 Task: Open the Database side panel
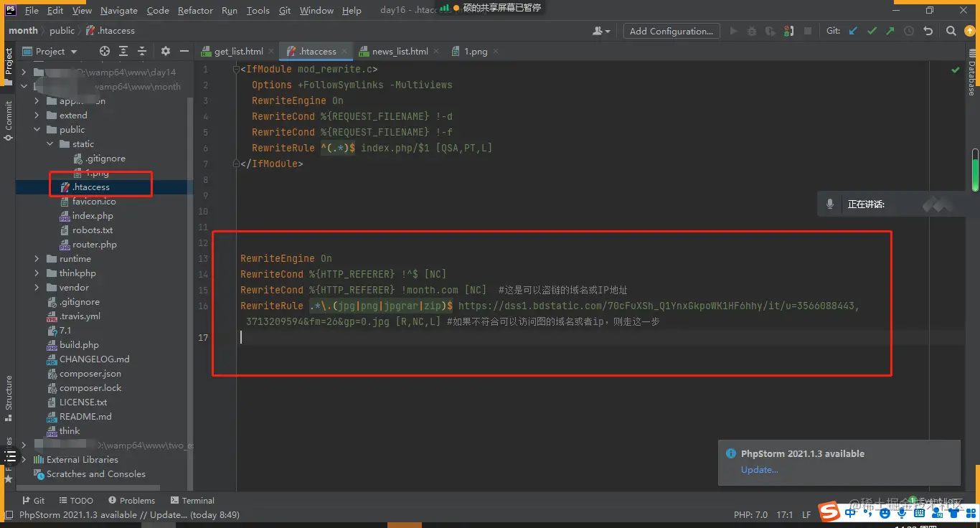point(971,74)
